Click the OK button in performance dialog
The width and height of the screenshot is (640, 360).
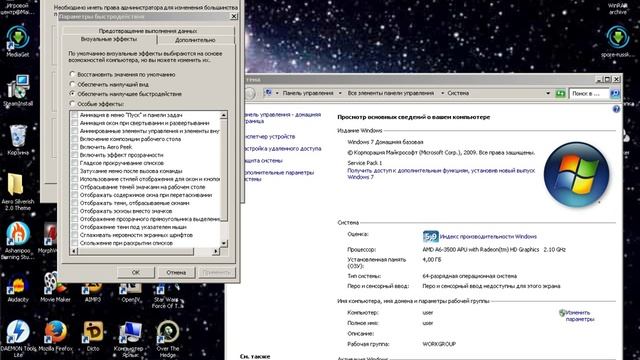[136, 272]
